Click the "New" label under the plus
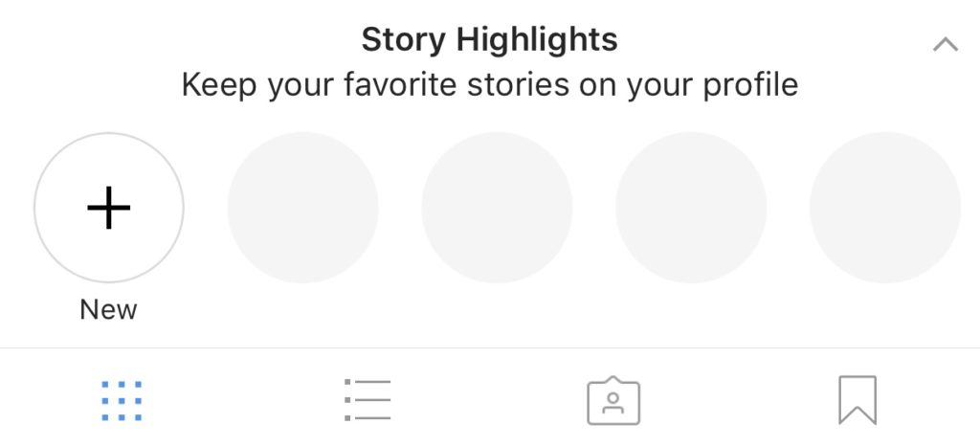The height and width of the screenshot is (447, 980). point(109,309)
